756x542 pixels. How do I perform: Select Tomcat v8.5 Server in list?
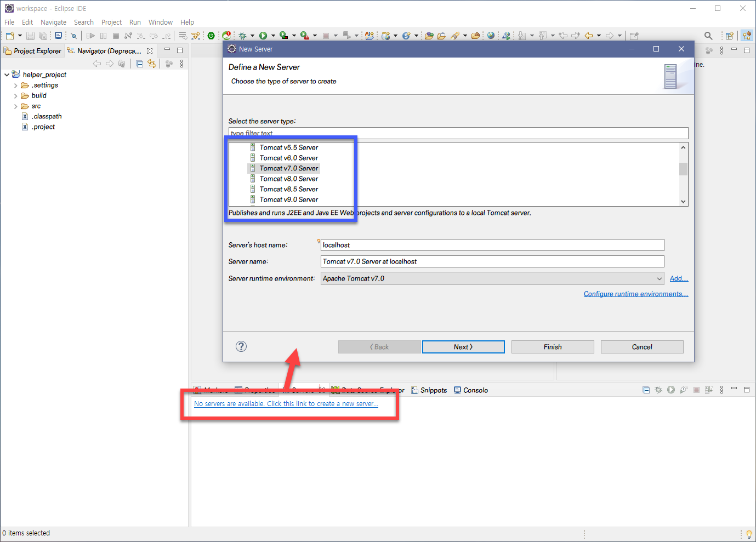[x=288, y=189]
